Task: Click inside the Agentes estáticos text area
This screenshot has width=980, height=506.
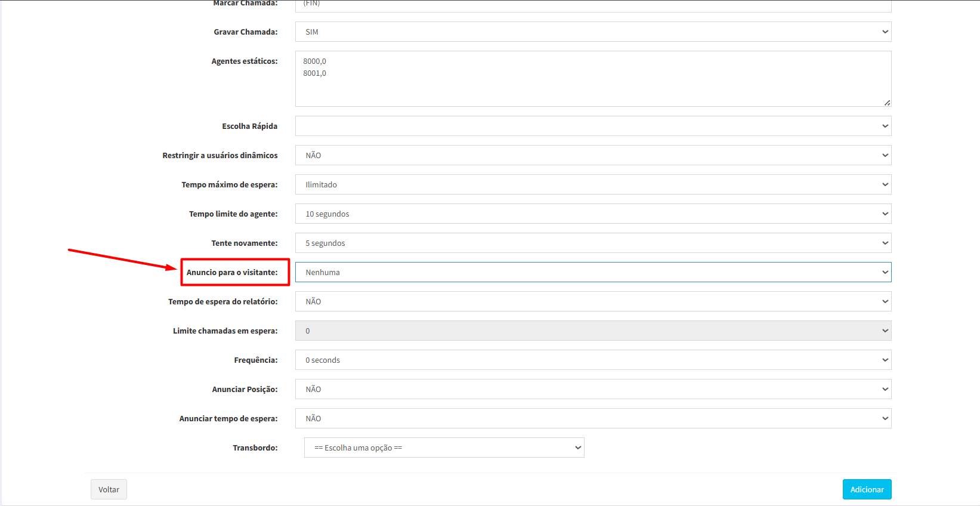Action: tap(593, 79)
